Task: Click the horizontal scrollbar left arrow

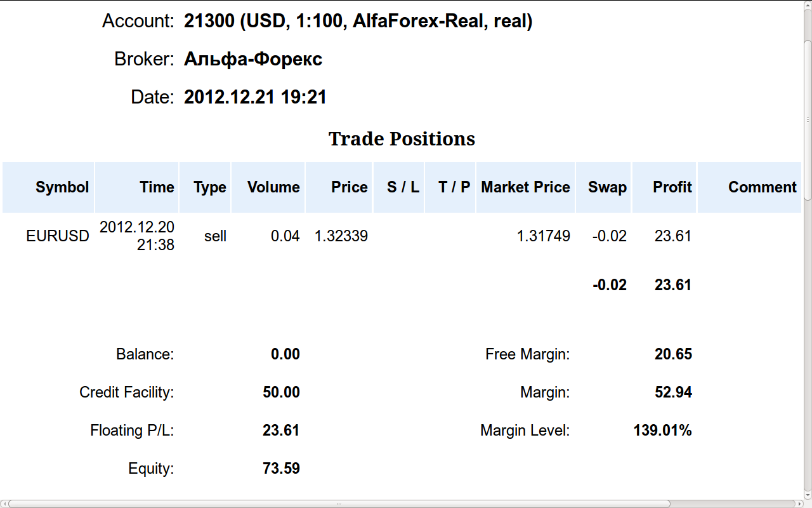Action: pos(4,504)
